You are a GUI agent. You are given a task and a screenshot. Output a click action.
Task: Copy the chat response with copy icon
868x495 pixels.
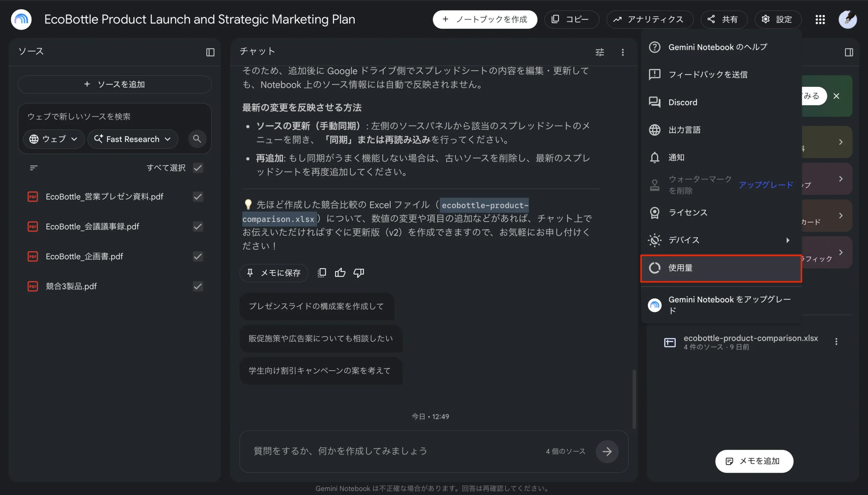coord(322,273)
